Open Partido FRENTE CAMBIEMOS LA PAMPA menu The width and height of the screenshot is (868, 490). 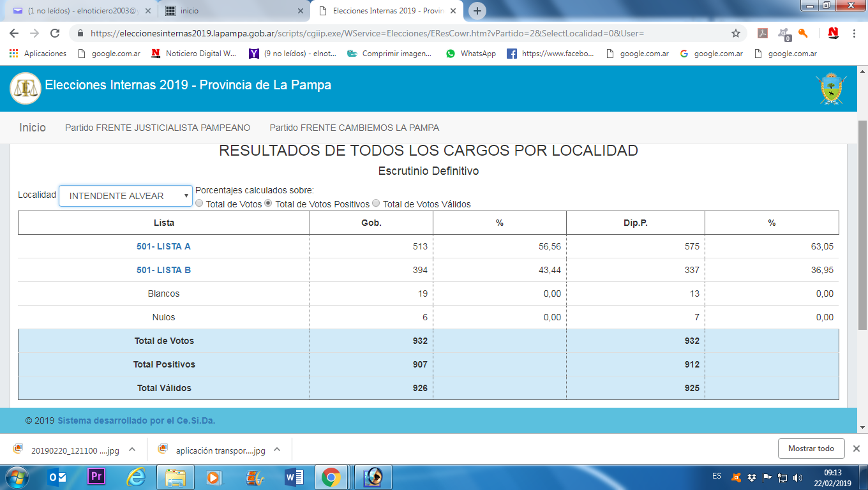point(354,128)
